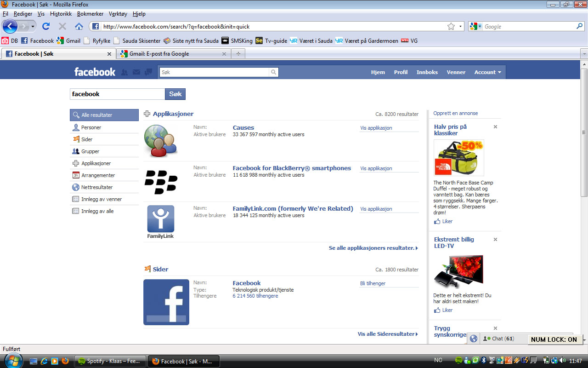
Task: Open the list all tabs dropdown
Action: [584, 54]
